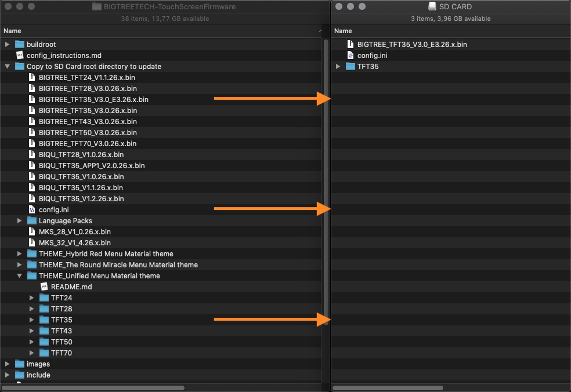Expand the TFT28 theme folder
The height and width of the screenshot is (392, 571).
coord(32,309)
